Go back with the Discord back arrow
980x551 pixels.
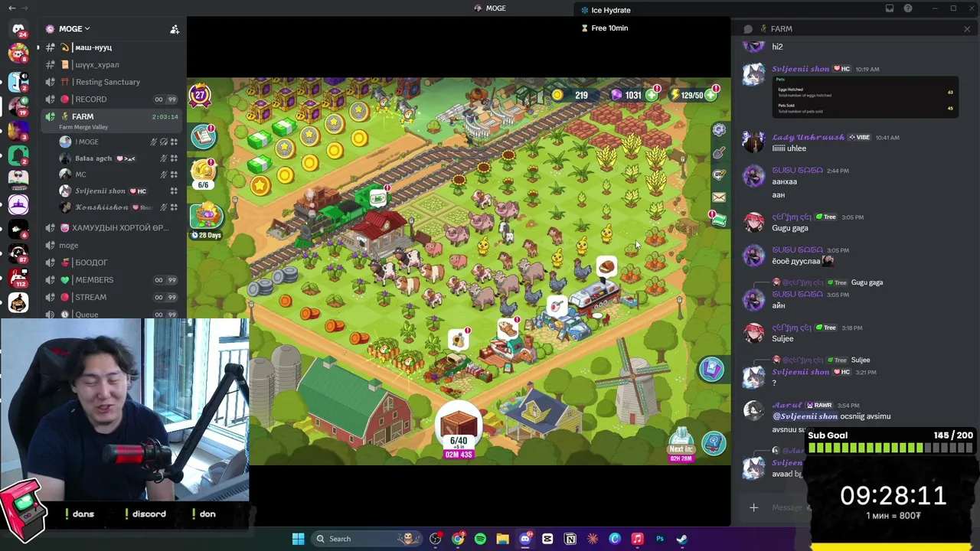[x=11, y=8]
